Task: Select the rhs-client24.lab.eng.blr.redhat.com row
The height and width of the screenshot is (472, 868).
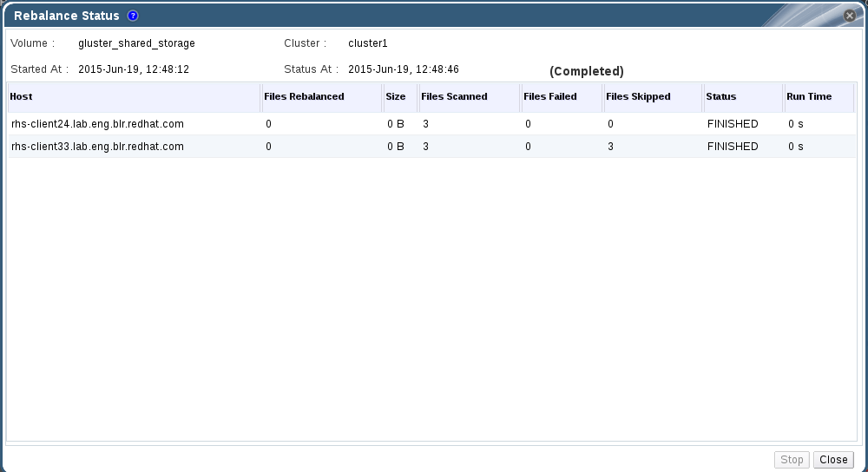Action: click(x=97, y=124)
